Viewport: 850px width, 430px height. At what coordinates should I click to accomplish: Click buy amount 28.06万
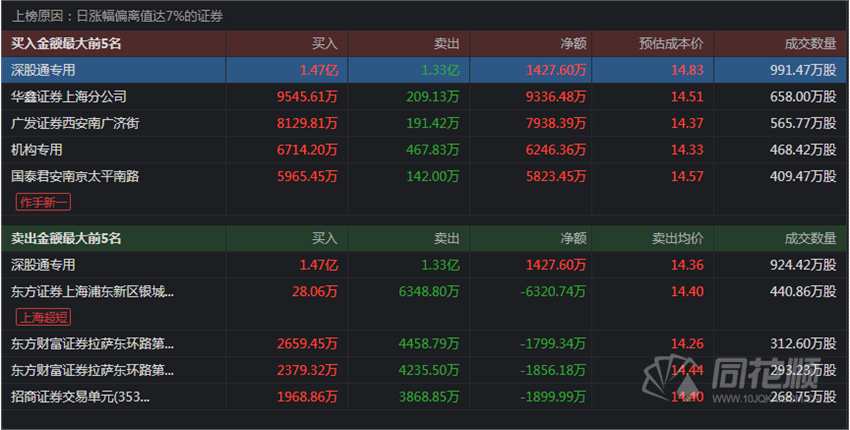[x=314, y=291]
